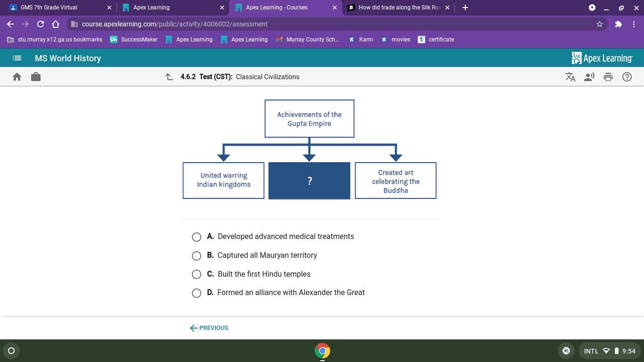
Task: Switch to the Silk Road question tab
Action: pos(399,8)
